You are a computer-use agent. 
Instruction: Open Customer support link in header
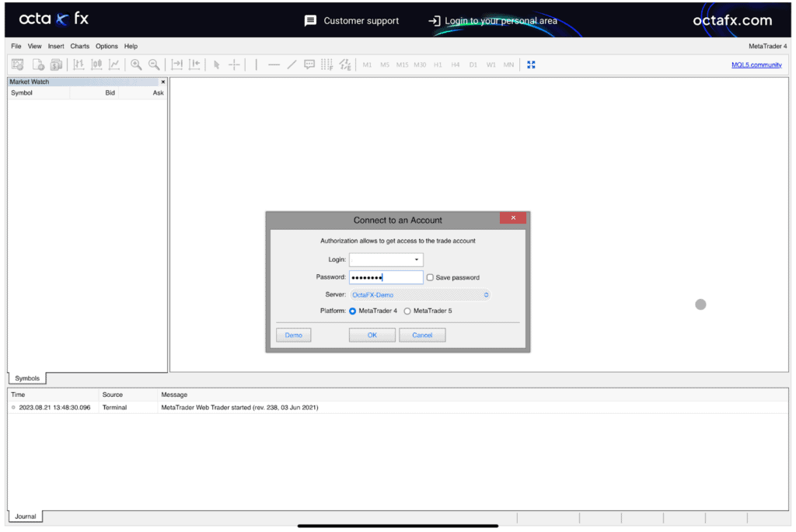point(352,21)
